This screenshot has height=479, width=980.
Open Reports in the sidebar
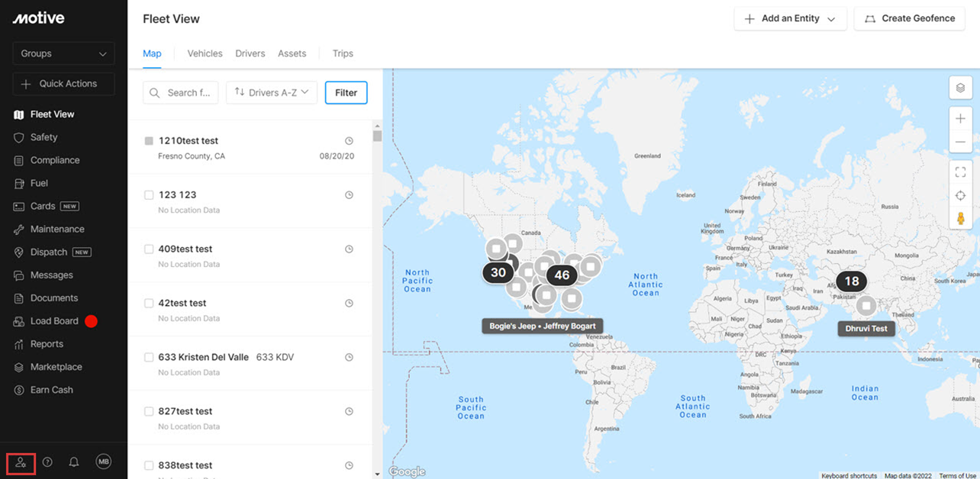tap(47, 344)
